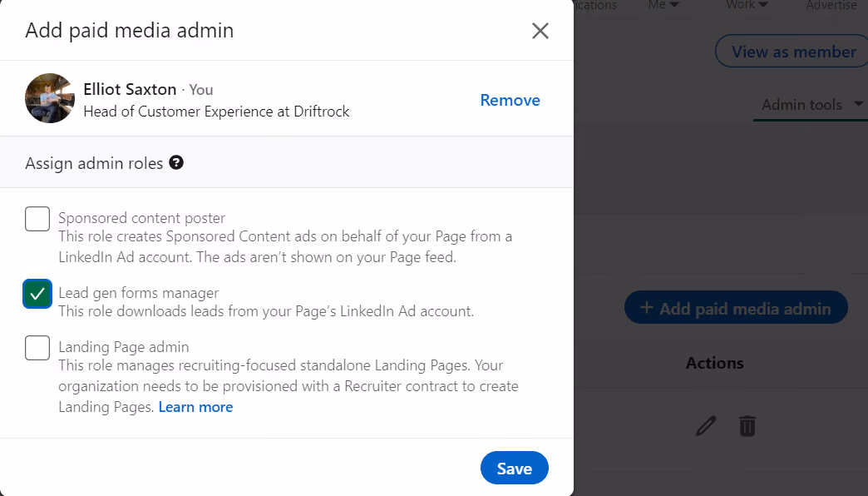Click the Landing Page admin label
Viewport: 868px width, 496px height.
point(123,347)
